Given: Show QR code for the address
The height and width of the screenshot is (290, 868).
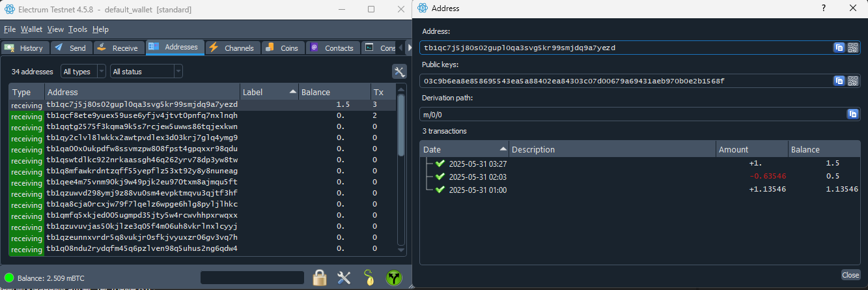Looking at the screenshot, I should [x=852, y=48].
